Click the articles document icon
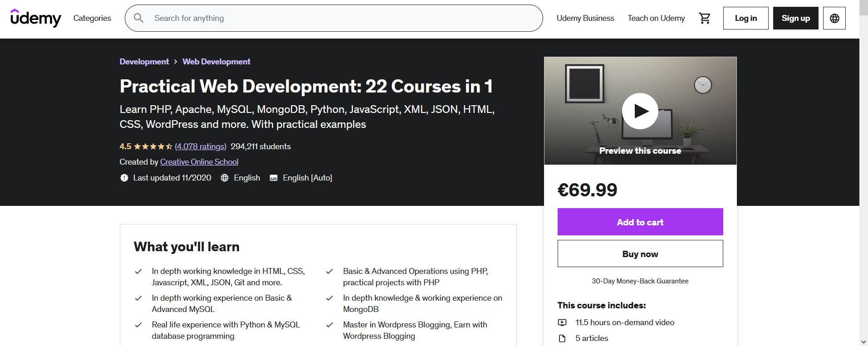Image resolution: width=868 pixels, height=346 pixels. coord(562,338)
